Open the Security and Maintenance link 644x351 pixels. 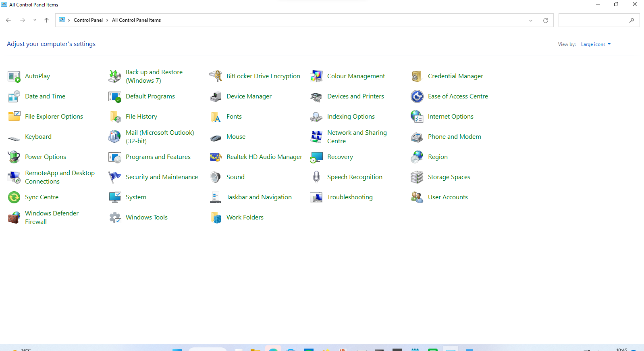point(162,177)
